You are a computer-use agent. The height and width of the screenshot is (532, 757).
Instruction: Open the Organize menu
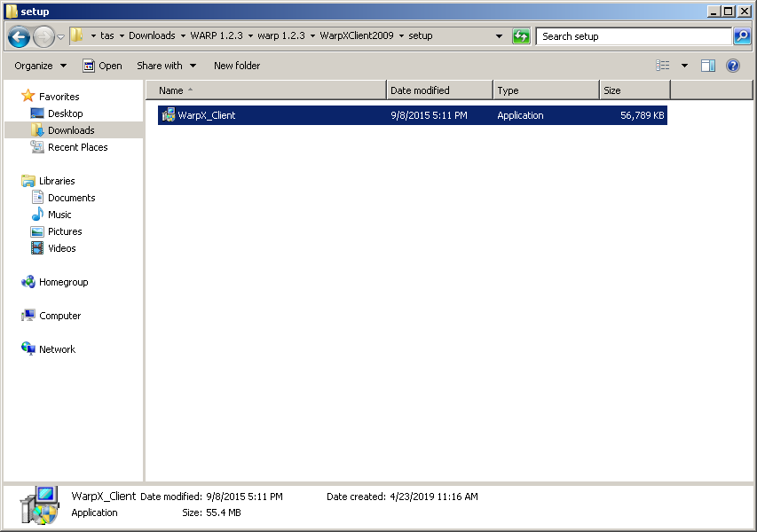coord(41,66)
